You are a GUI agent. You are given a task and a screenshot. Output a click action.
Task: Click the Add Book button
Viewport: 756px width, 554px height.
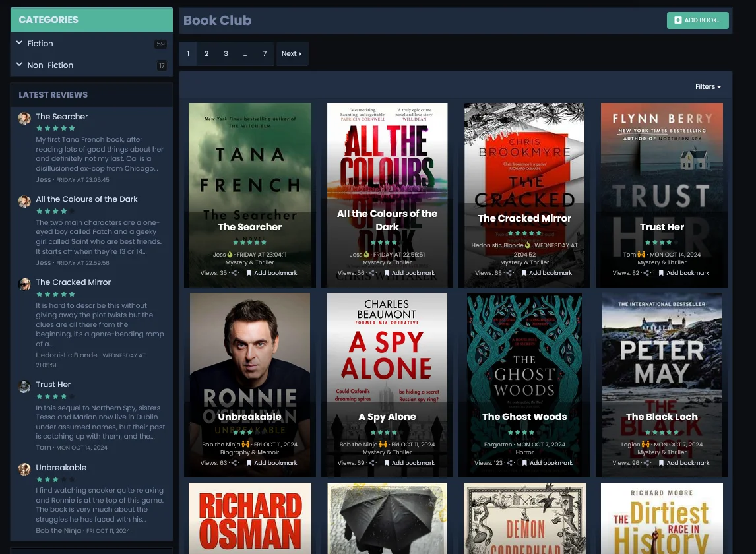tap(697, 20)
